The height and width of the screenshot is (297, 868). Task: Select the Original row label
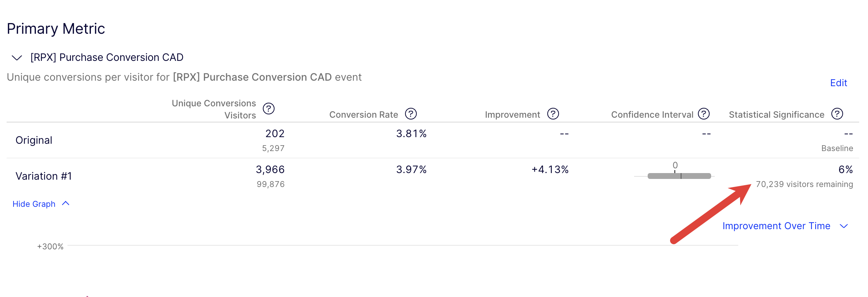tap(34, 140)
